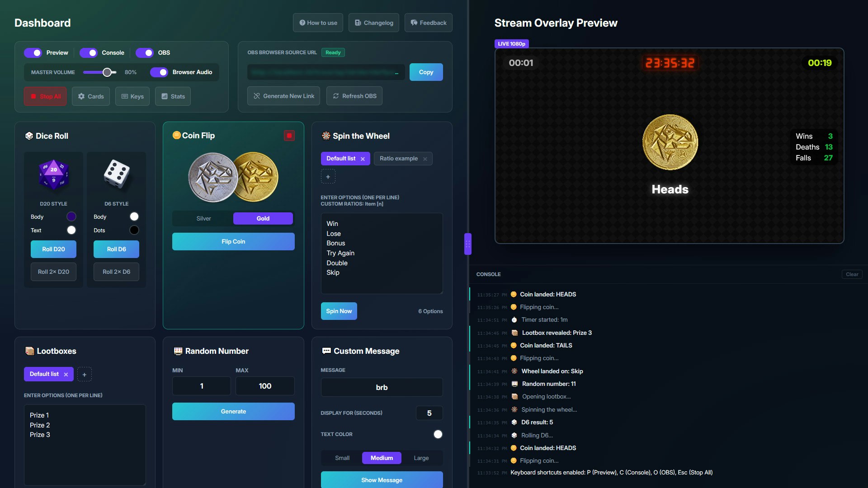The width and height of the screenshot is (868, 488).
Task: Click the Spin Now button
Action: (x=339, y=311)
